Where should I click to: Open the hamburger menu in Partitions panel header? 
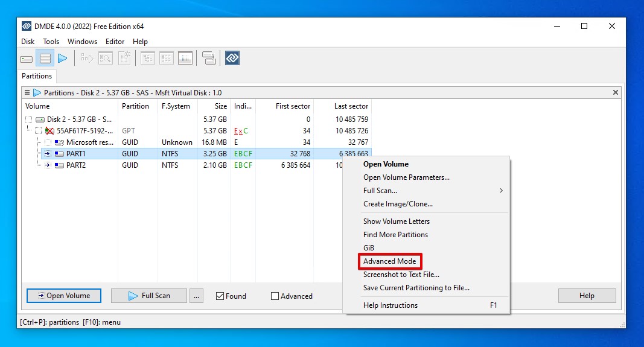coord(27,93)
